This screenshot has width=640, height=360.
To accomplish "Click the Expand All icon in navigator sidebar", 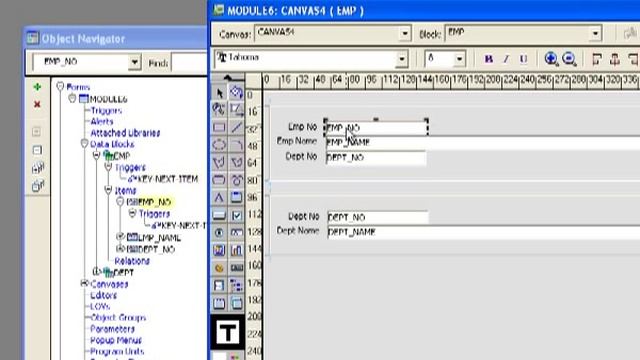I will tap(38, 168).
